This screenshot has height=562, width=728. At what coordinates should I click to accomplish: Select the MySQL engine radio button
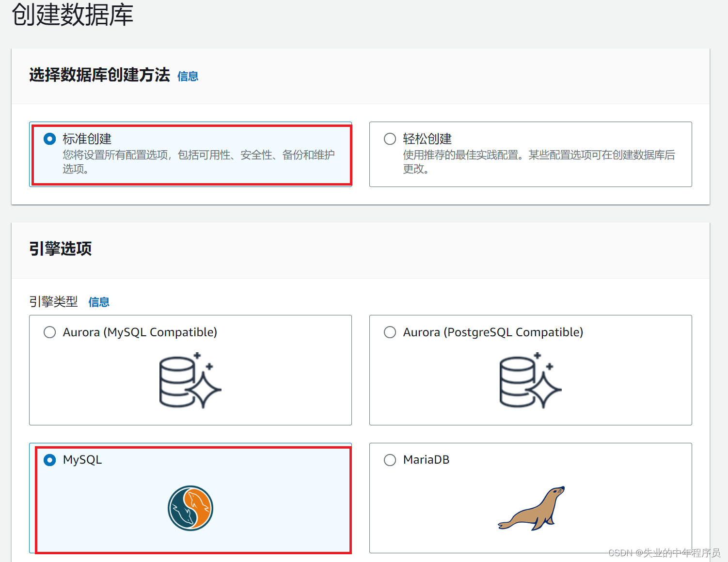pos(50,460)
